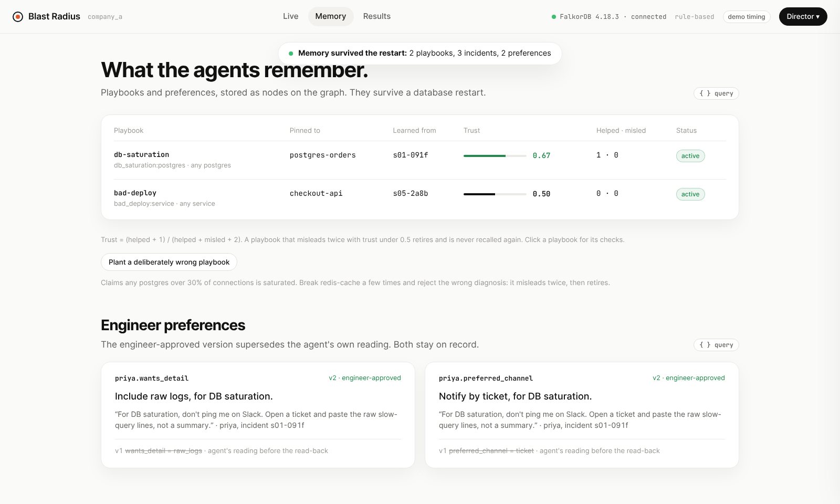Click the Blast Radius red circle logo
The height and width of the screenshot is (504, 840).
point(18,17)
